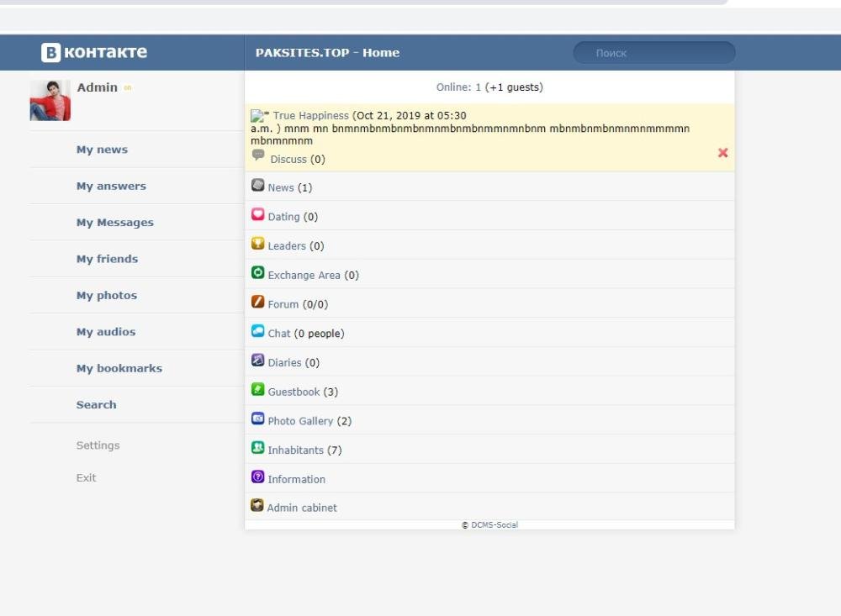Click the purple Information question icon
Image resolution: width=841 pixels, height=616 pixels.
(x=258, y=477)
